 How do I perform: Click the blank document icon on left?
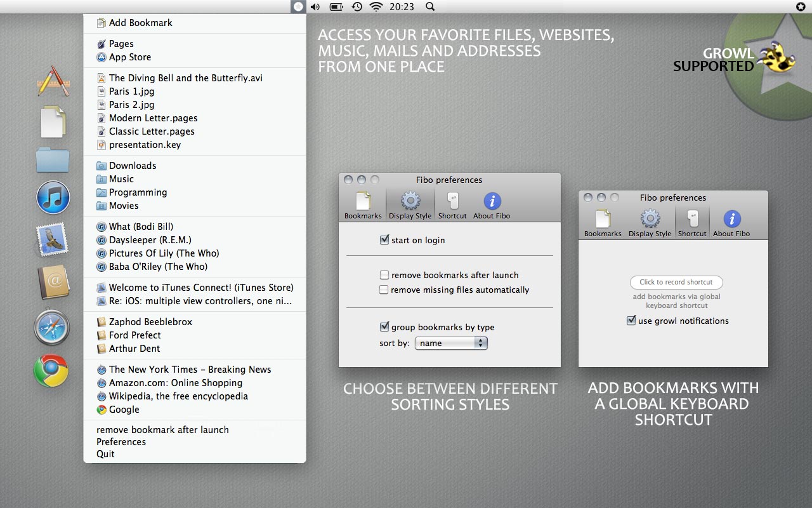click(x=53, y=121)
